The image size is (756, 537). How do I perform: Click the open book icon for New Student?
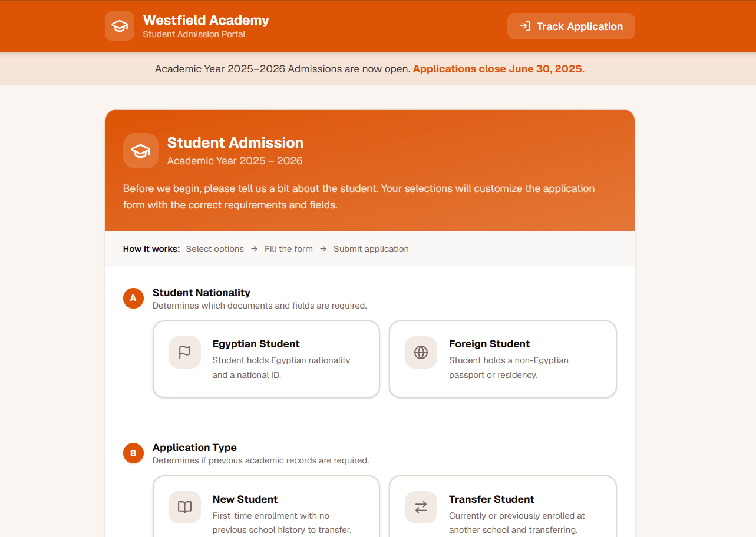tap(185, 507)
